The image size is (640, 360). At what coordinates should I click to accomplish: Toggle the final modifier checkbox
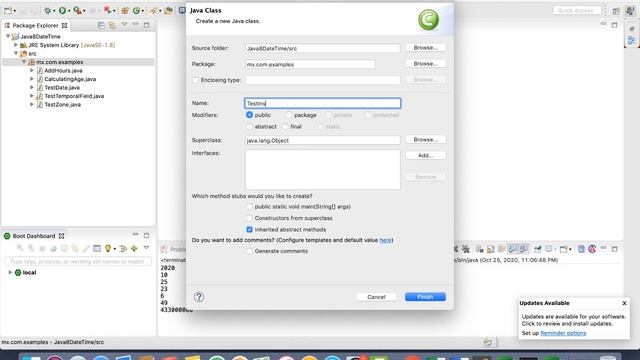point(285,127)
